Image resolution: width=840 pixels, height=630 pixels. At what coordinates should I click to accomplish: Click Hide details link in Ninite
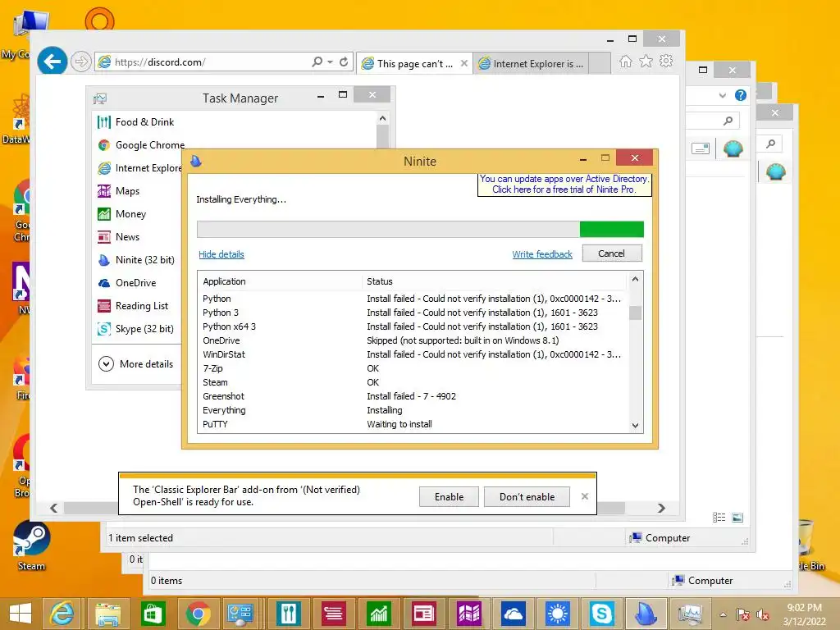[x=221, y=254]
